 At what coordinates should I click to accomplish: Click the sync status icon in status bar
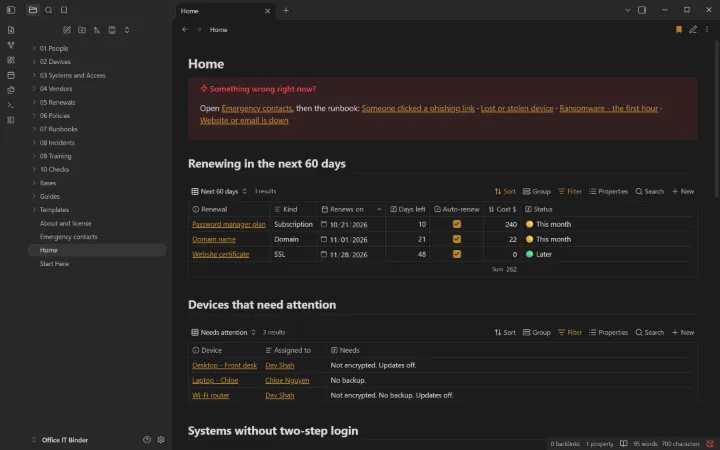click(x=709, y=444)
